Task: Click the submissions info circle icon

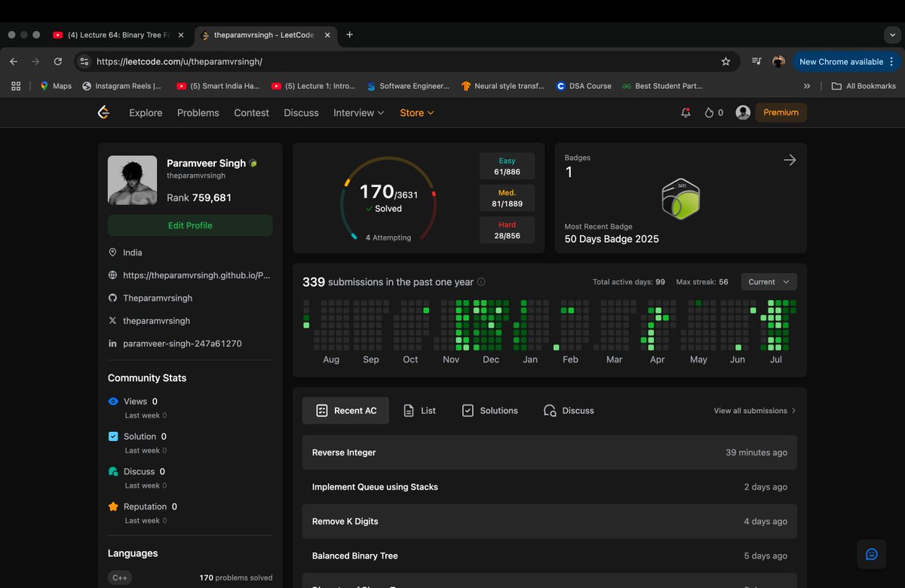Action: [481, 282]
